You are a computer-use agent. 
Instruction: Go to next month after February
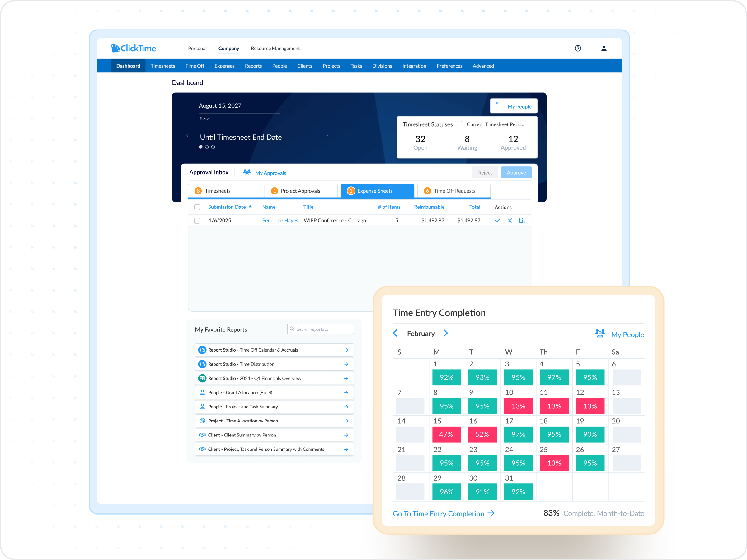[x=445, y=333]
